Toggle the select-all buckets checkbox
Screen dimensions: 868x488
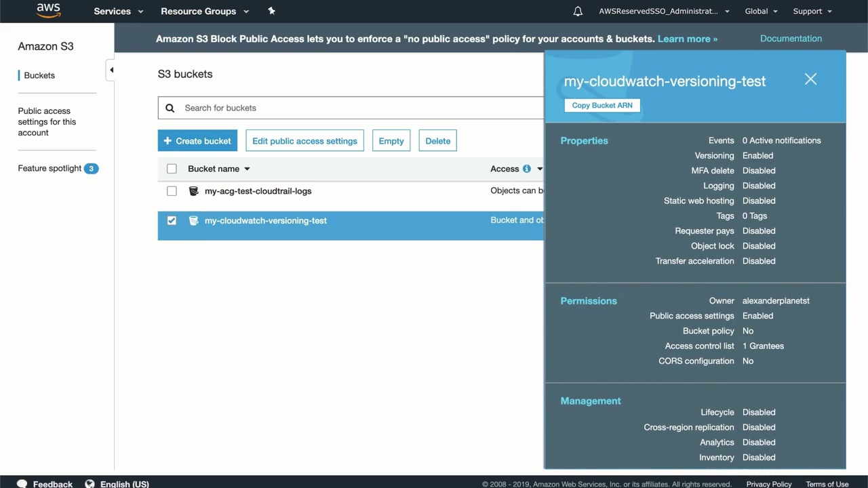172,169
